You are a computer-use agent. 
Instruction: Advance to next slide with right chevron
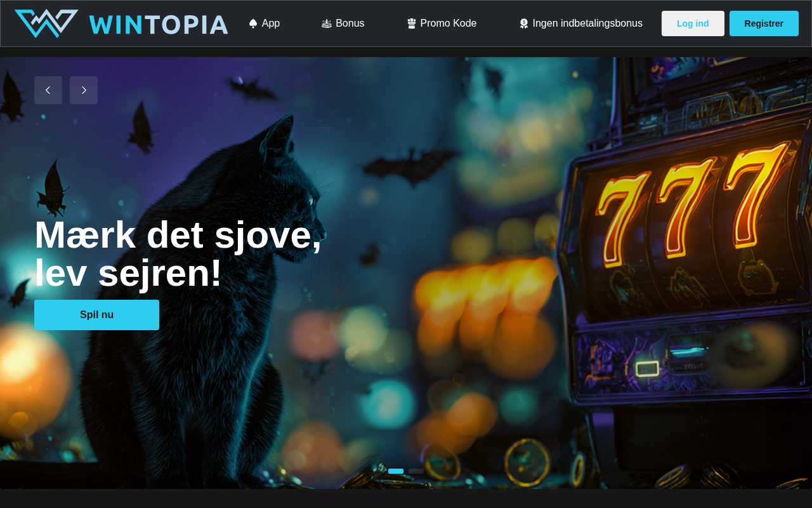[x=84, y=90]
